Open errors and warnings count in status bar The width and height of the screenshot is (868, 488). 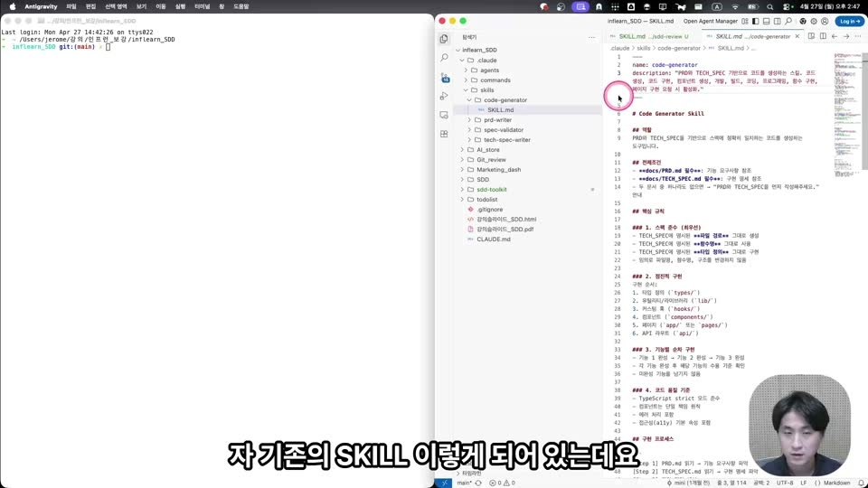coord(502,483)
